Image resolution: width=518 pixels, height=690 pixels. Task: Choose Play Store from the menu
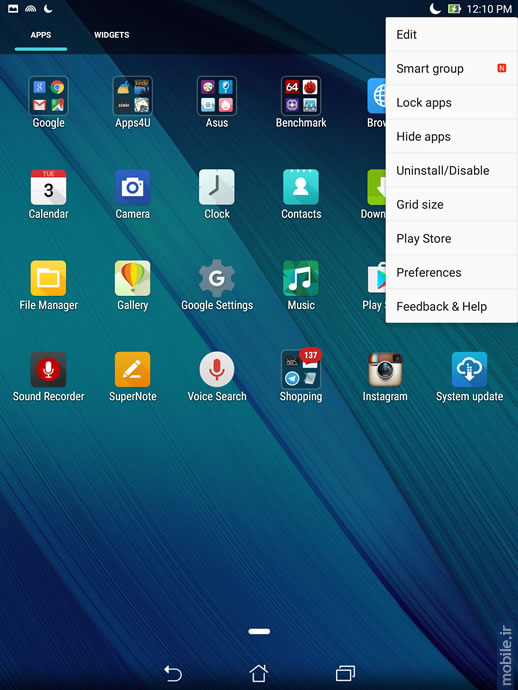click(452, 239)
